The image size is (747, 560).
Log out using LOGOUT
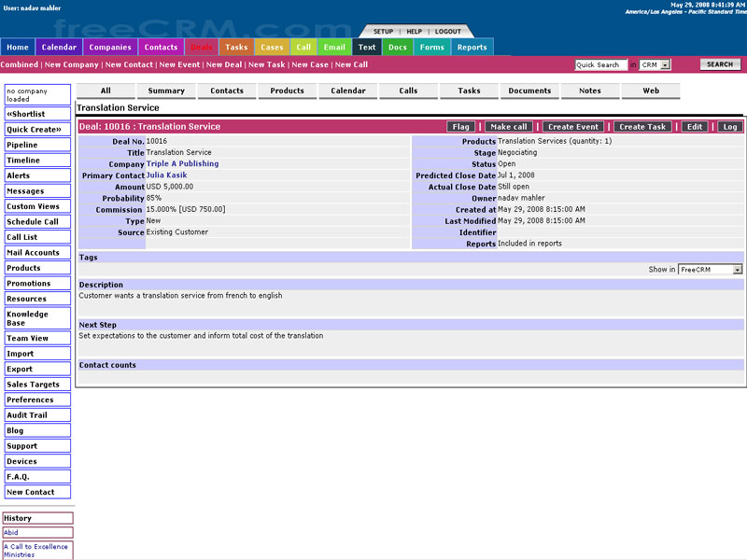[448, 32]
